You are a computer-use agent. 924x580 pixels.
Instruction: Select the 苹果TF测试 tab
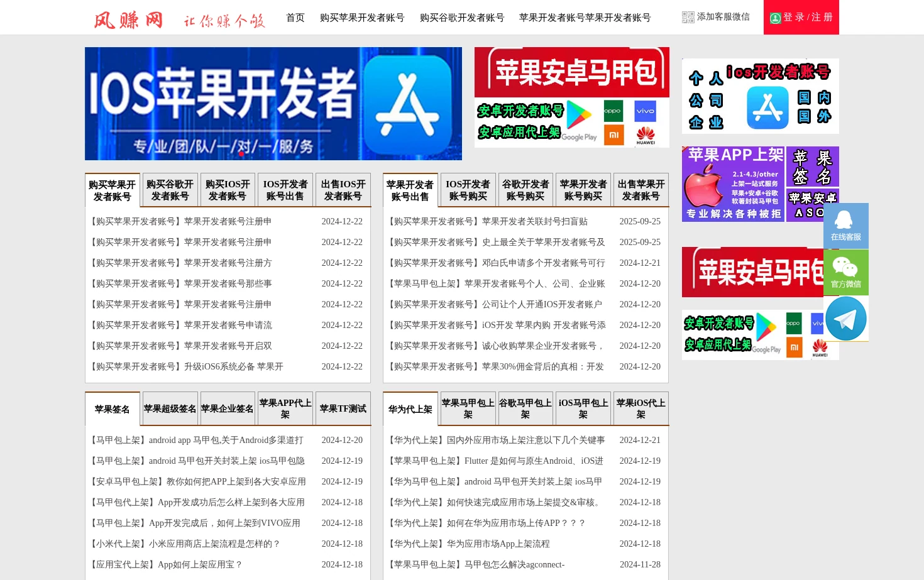[343, 408]
